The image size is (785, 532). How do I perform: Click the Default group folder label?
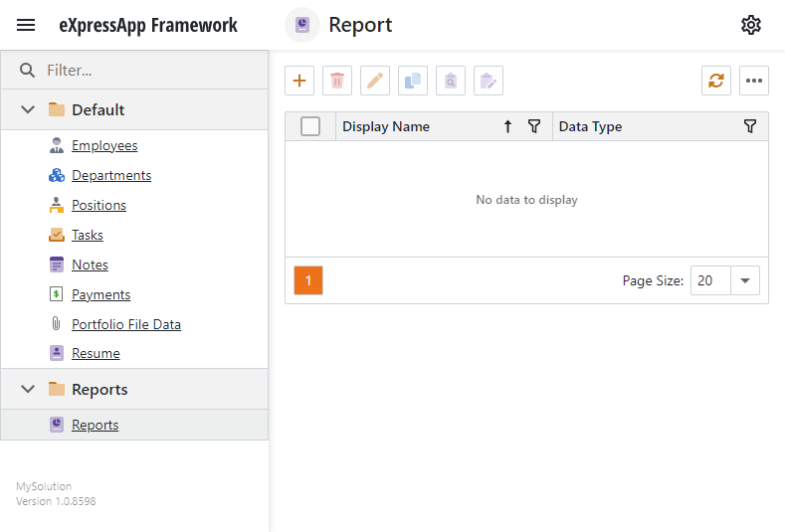coord(98,109)
